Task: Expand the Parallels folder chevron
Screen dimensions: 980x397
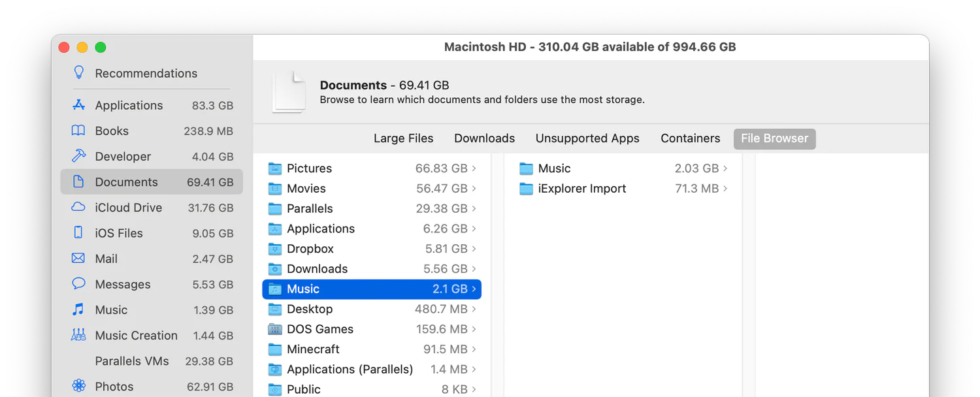Action: point(474,209)
